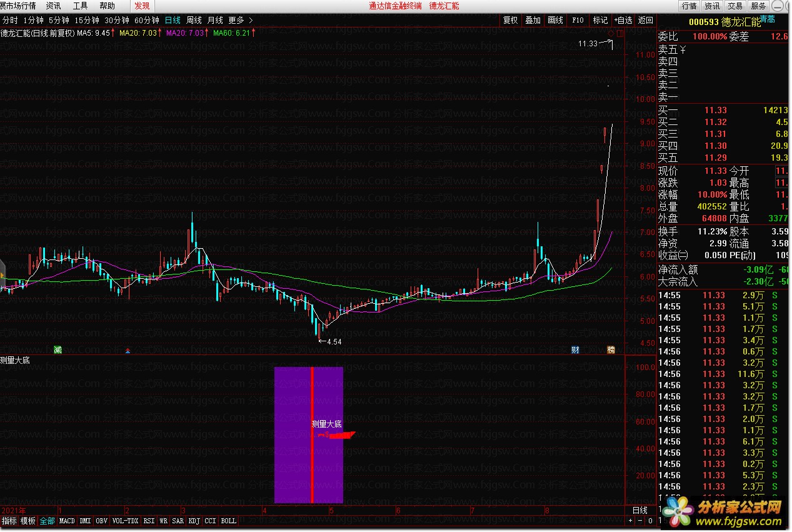Switch indicator to SAR
This screenshot has height=532, width=792.
178,521
